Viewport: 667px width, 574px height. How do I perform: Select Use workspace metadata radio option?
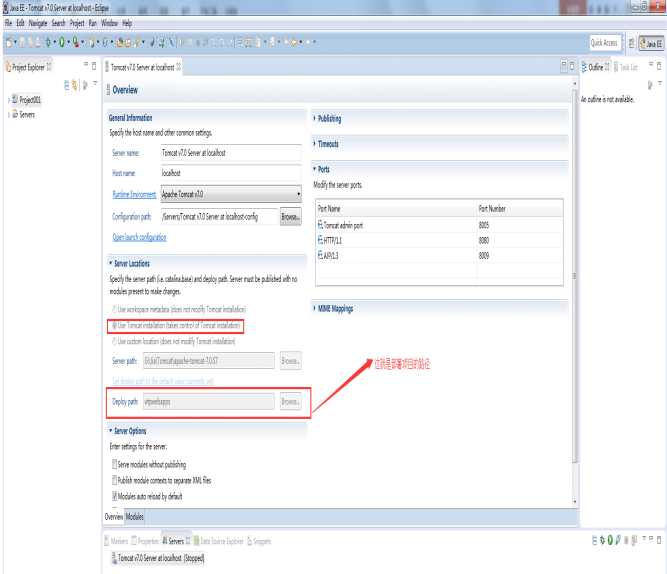coord(114,308)
